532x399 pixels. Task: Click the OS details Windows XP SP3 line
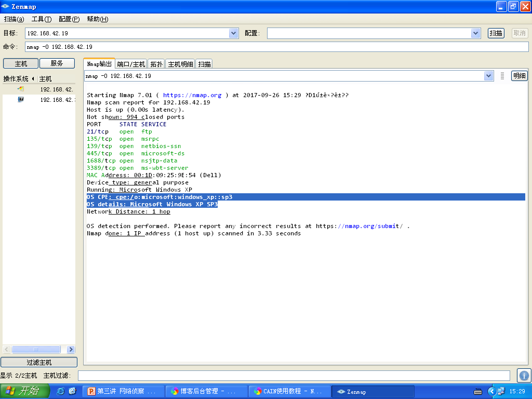click(152, 204)
